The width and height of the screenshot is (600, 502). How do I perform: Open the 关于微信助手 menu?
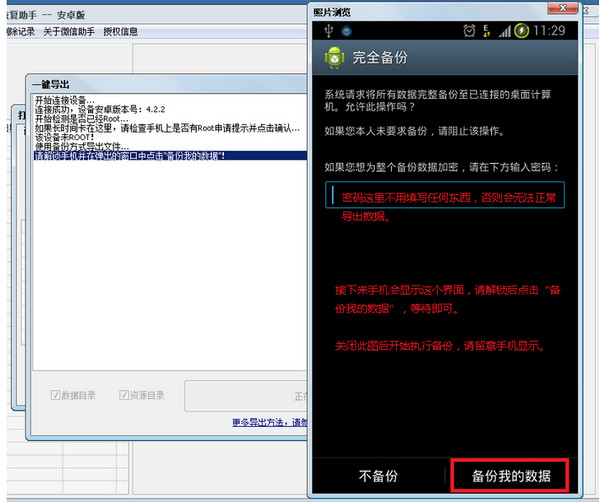[69, 32]
